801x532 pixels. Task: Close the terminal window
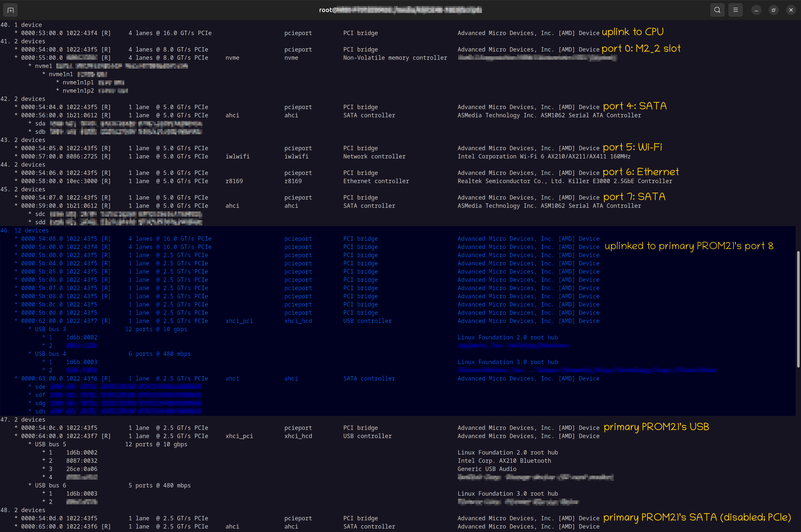coord(791,10)
